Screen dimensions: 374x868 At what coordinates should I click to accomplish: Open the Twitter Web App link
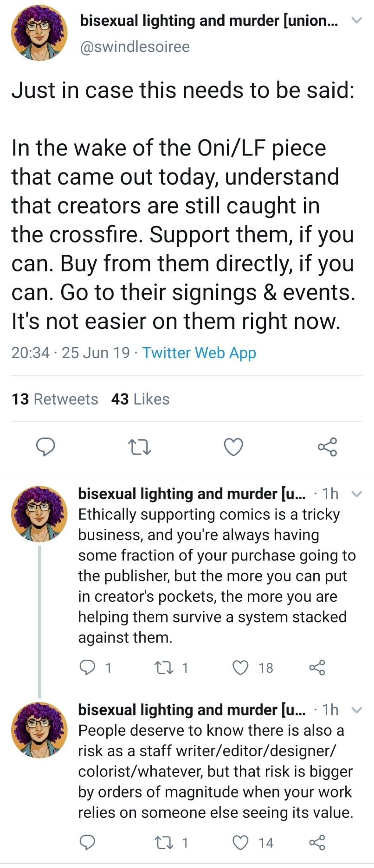(x=199, y=353)
